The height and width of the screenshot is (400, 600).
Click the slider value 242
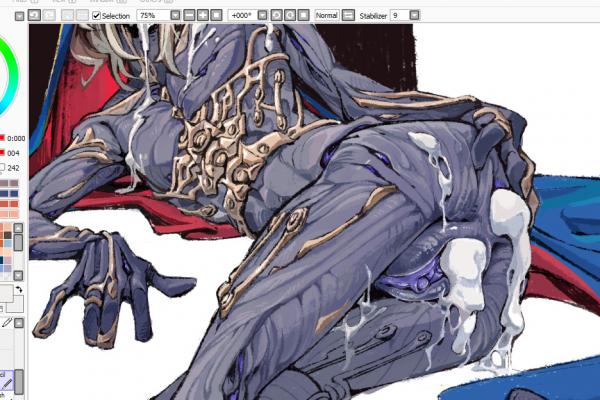13,168
